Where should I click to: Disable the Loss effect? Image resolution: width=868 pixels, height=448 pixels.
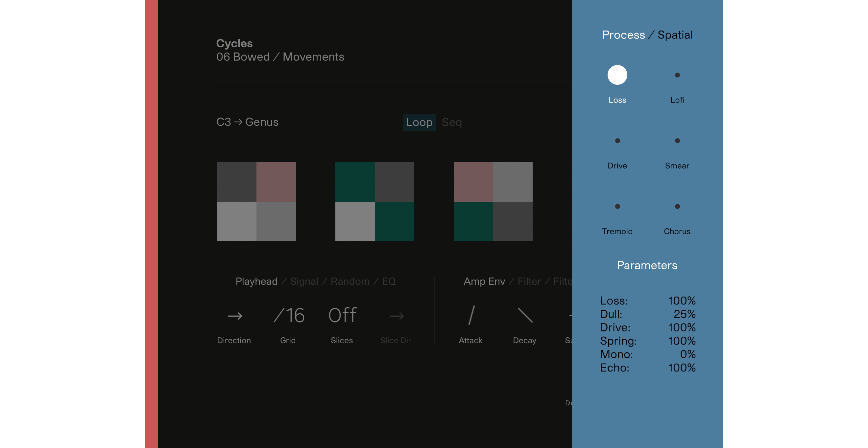pyautogui.click(x=617, y=75)
